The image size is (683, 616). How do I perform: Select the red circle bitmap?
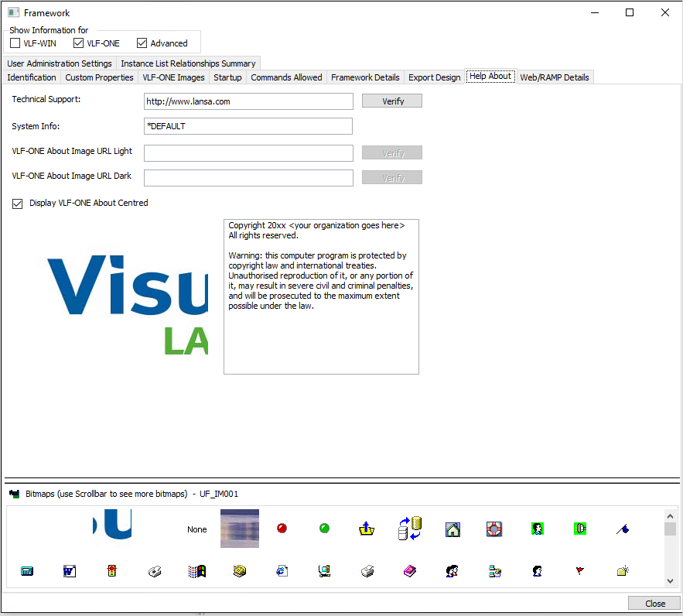[x=282, y=529]
